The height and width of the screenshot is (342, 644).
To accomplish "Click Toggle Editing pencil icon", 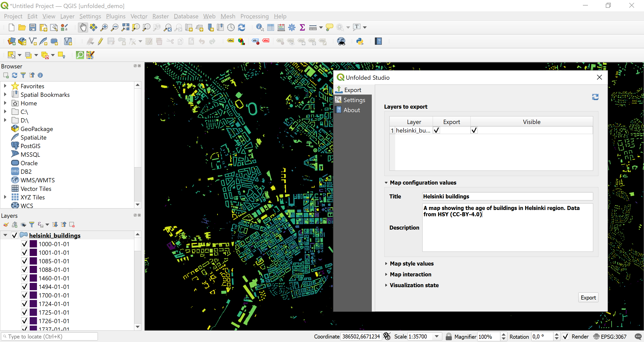I will point(100,41).
